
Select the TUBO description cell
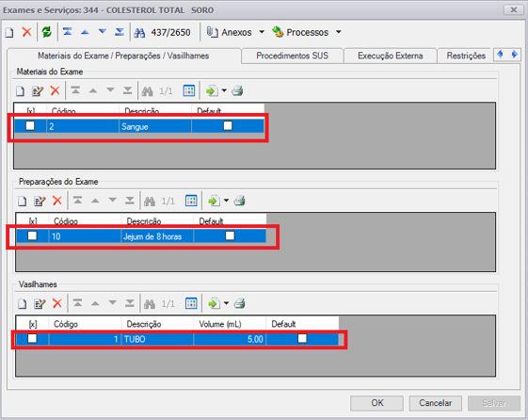(157, 339)
